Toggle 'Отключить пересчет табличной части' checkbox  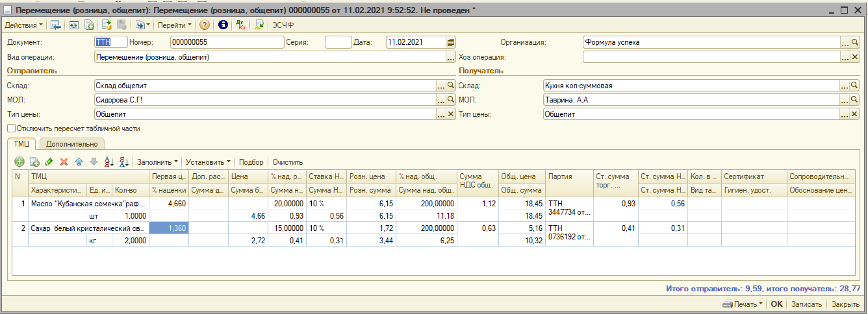[x=11, y=128]
